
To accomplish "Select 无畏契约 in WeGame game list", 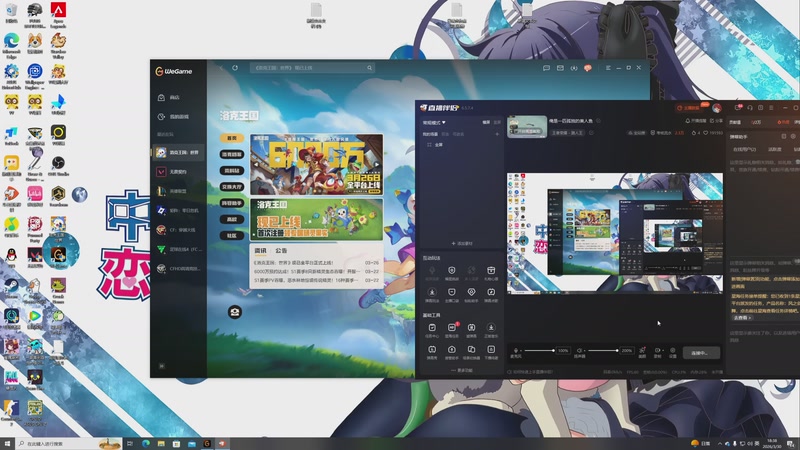I will point(172,171).
